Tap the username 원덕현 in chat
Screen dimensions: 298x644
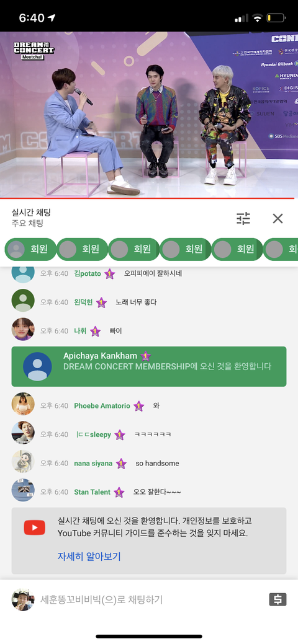[83, 302]
